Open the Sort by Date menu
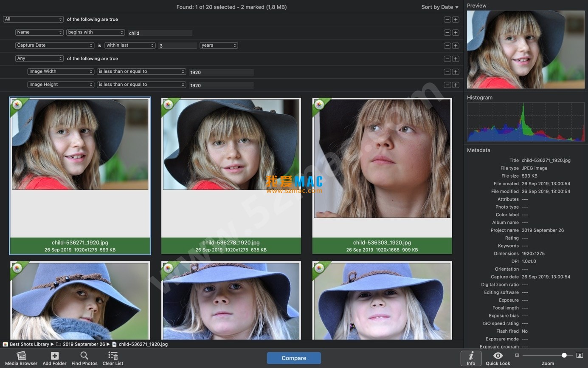The image size is (588, 368). [440, 7]
